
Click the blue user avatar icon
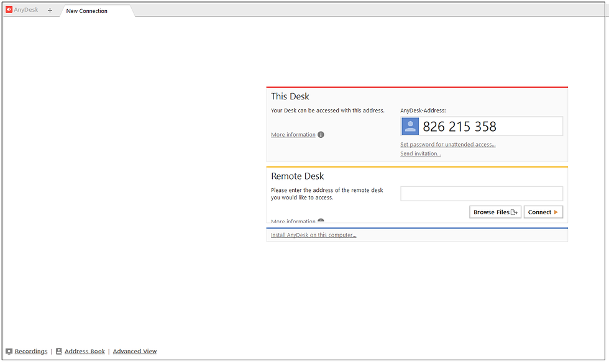(x=410, y=126)
